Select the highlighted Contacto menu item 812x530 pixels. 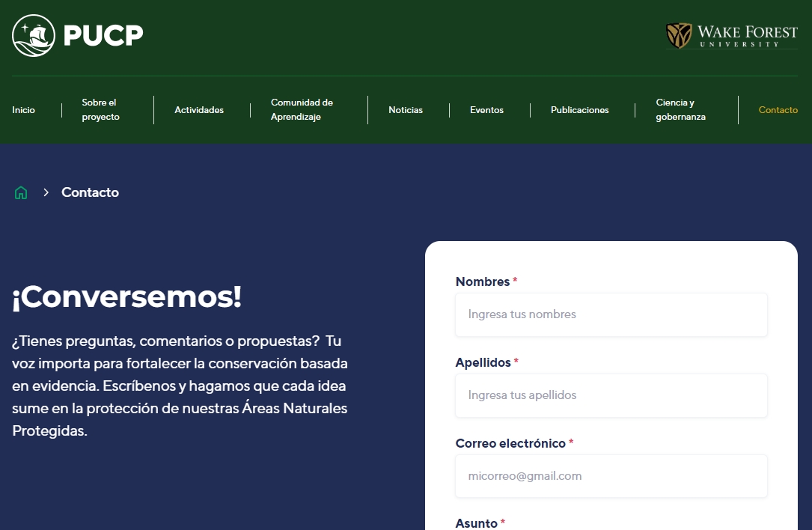[778, 109]
